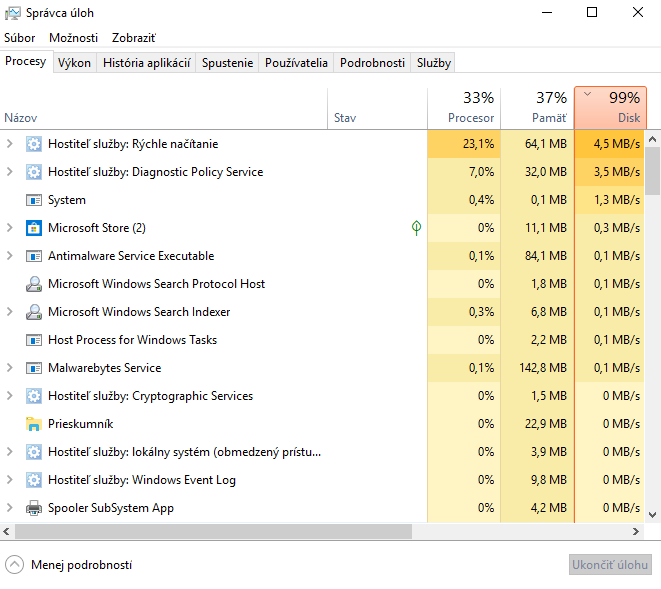Expand the Malwarebytes Service row

click(x=9, y=368)
